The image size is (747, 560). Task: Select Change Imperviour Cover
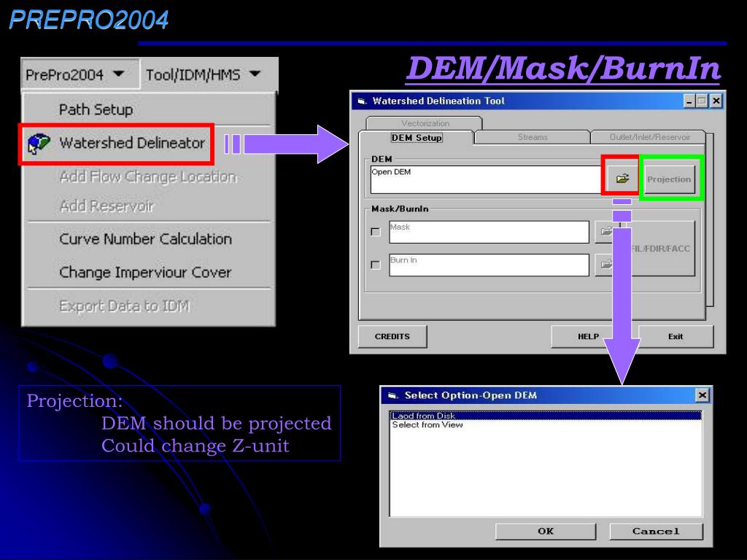[x=145, y=272]
